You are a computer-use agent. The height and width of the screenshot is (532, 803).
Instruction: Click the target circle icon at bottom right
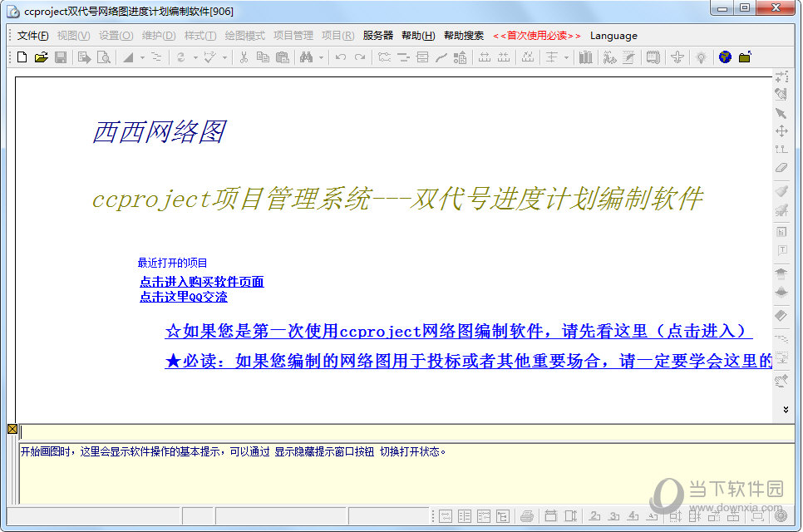[781, 516]
